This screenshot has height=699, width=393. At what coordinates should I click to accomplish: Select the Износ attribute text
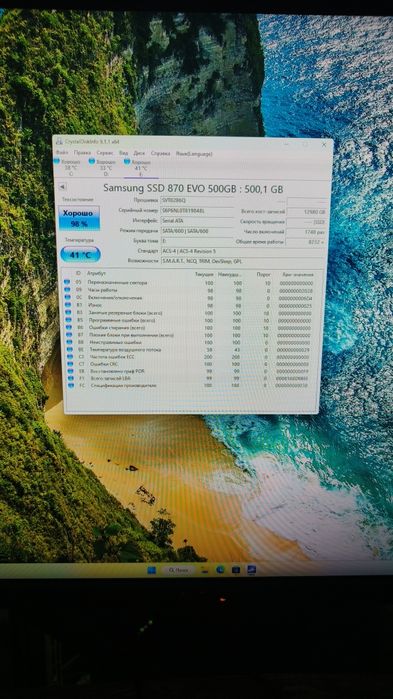click(95, 305)
